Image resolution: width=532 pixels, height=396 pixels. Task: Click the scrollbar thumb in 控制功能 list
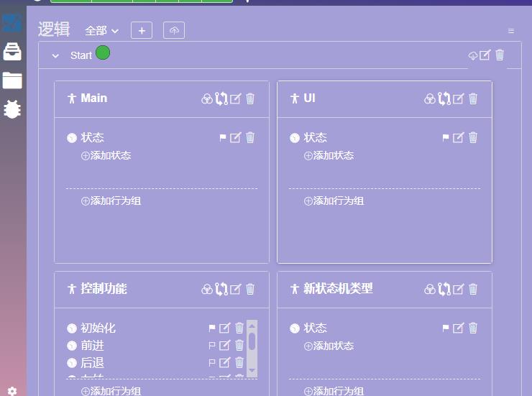point(252,341)
